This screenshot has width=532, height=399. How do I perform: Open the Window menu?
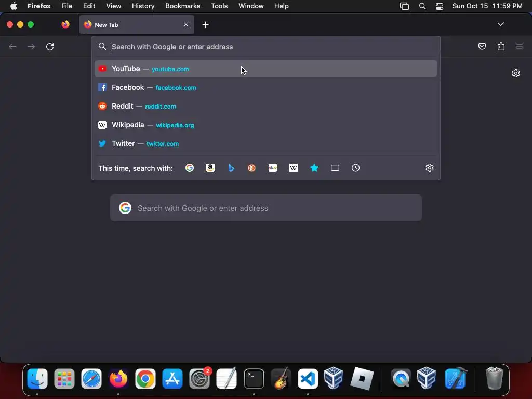251,6
